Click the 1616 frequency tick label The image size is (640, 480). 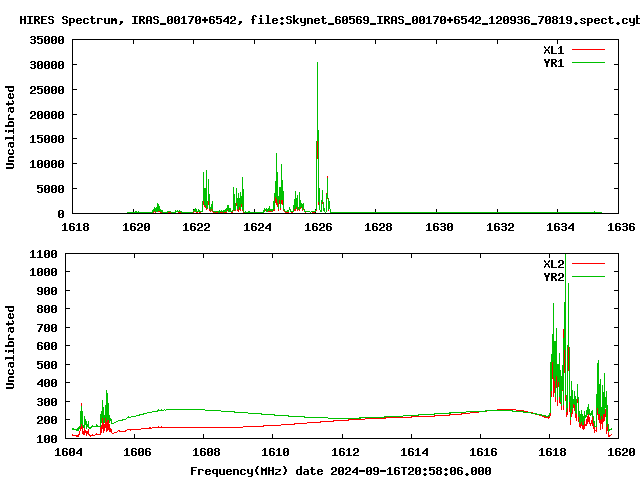[483, 452]
